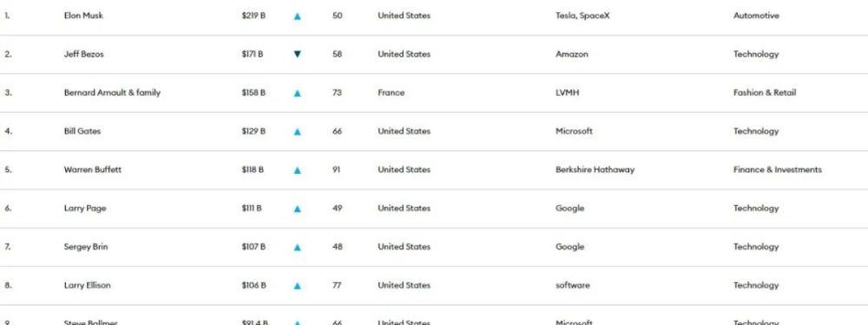Click the up arrow in Larry Page's row
The image size is (868, 325).
click(297, 209)
